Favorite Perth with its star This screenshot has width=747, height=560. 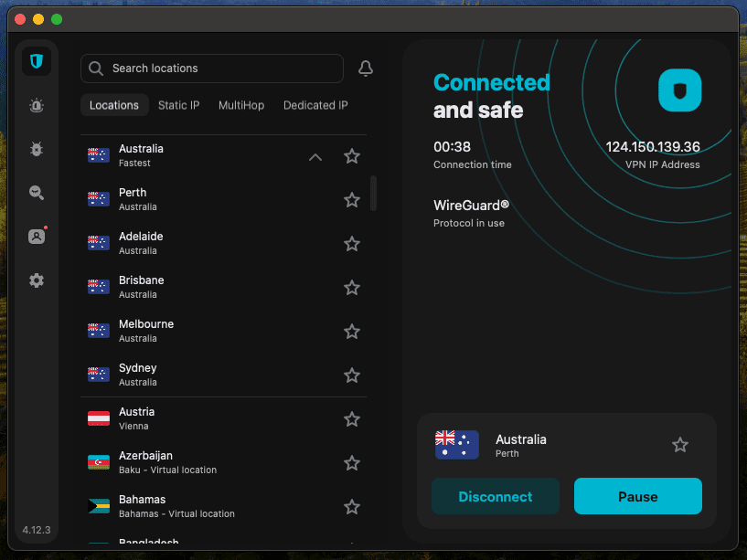coord(352,200)
